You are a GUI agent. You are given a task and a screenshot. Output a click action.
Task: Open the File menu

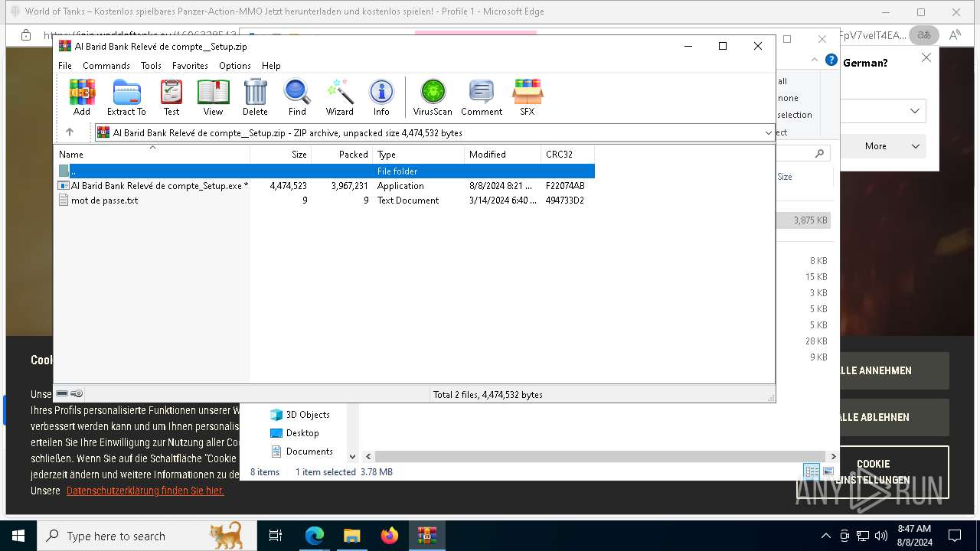point(65,66)
